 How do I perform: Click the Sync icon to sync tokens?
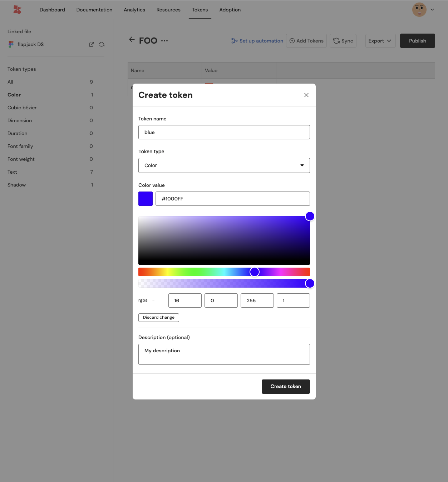[x=336, y=41]
